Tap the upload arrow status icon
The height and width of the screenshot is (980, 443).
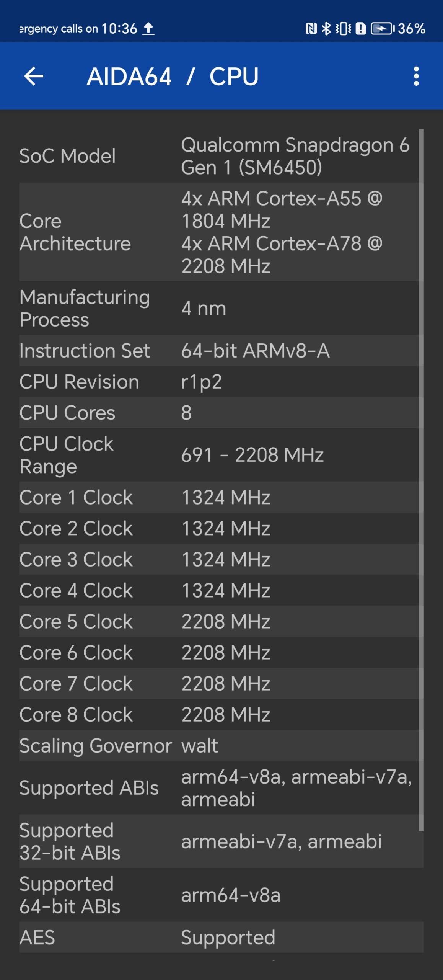pos(148,29)
